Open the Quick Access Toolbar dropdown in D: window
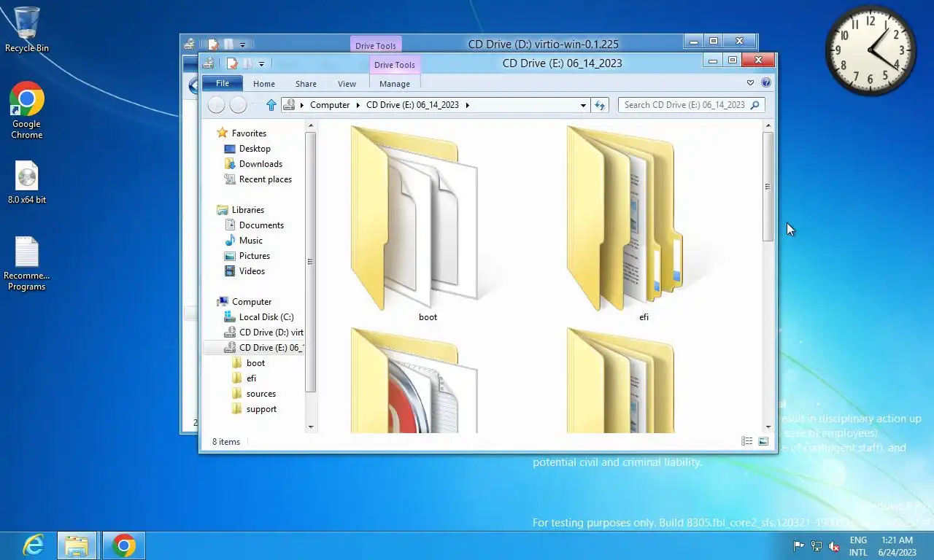 tap(242, 45)
